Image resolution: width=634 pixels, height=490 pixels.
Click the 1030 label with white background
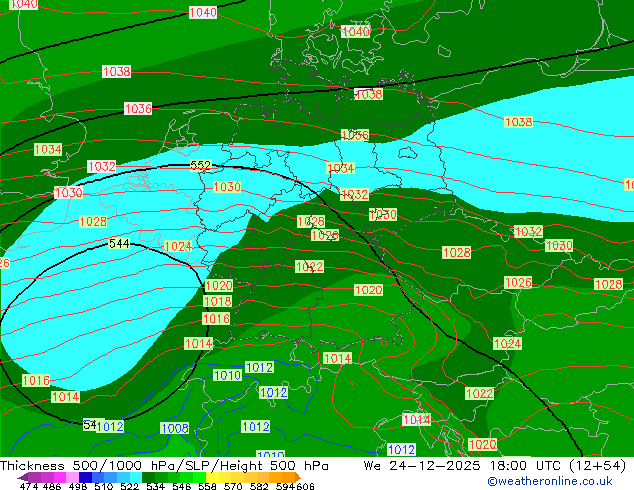[68, 192]
